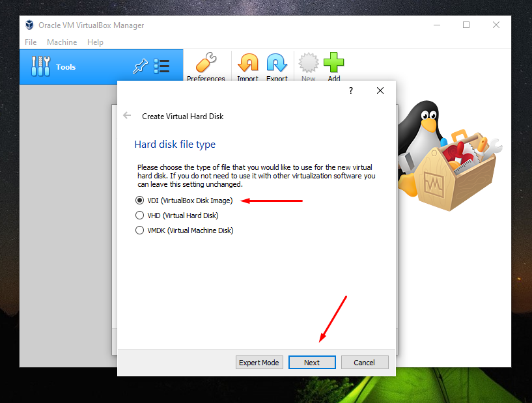
Task: Select VHD (Virtual Hard Disk)
Action: click(139, 215)
